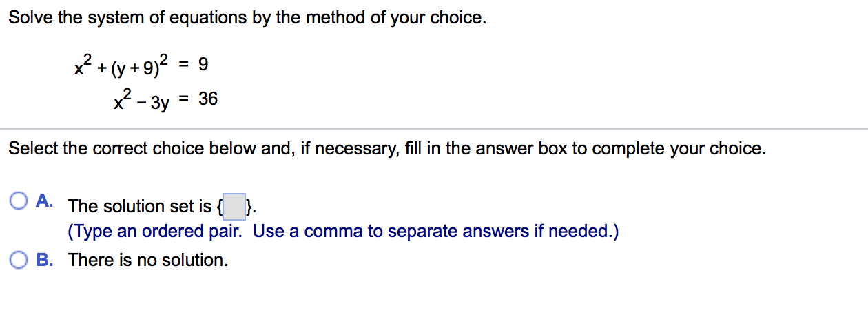The width and height of the screenshot is (868, 335).
Task: Click the 'Solve the system of equations' prompt
Action: [x=247, y=18]
